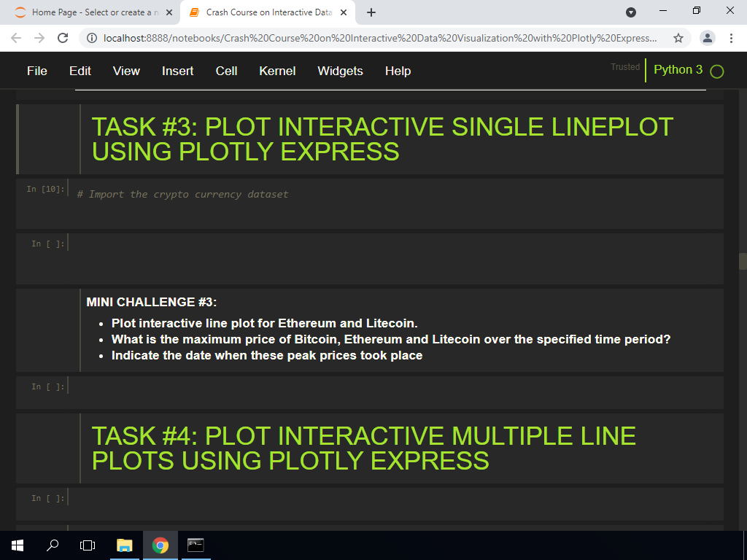
Task: Open the Help menu
Action: tap(398, 71)
